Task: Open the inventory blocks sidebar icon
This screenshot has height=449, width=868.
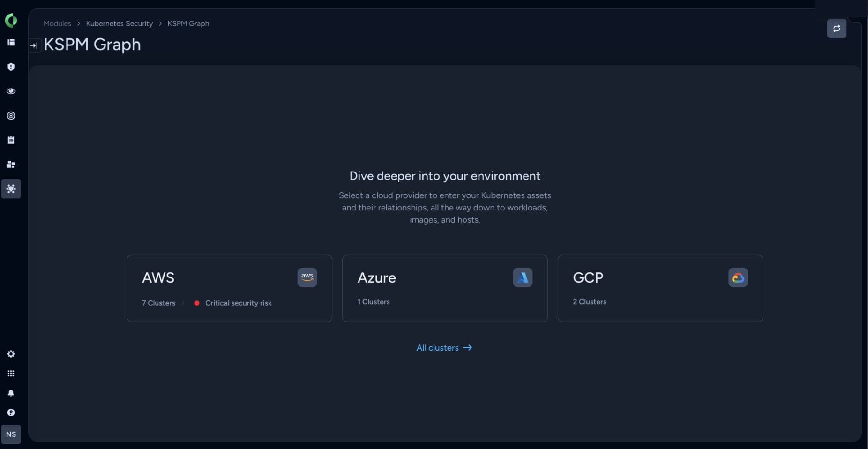Action: tap(11, 165)
